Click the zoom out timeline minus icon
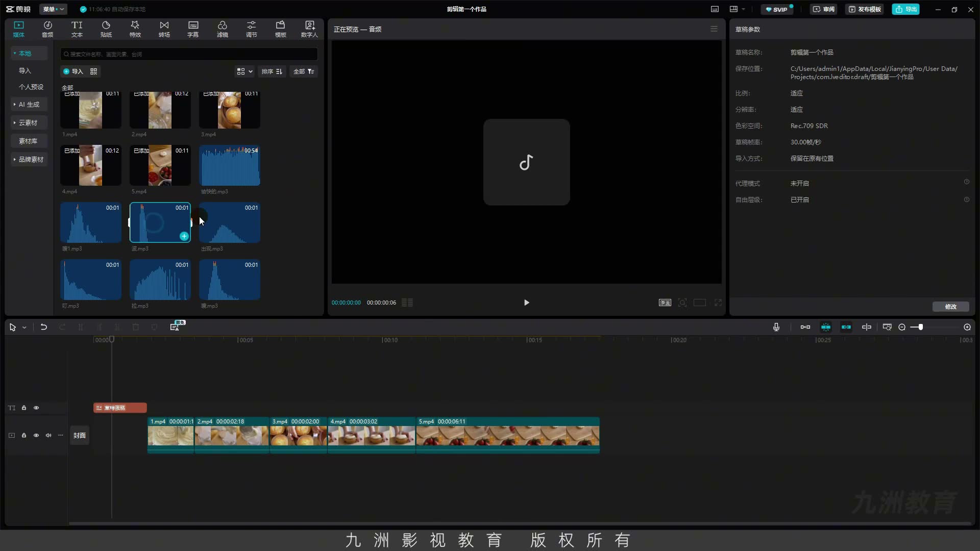Screen dimensions: 980x551 tap(902, 327)
